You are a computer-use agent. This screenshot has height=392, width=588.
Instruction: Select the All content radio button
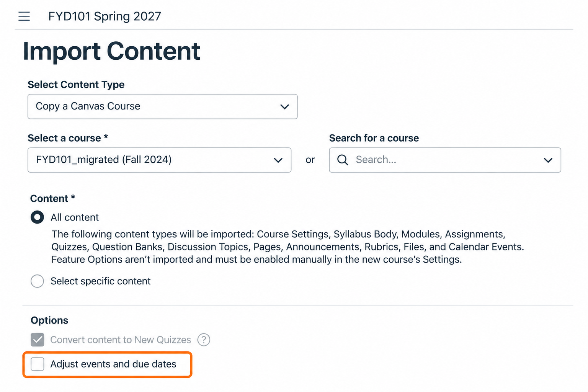(37, 217)
